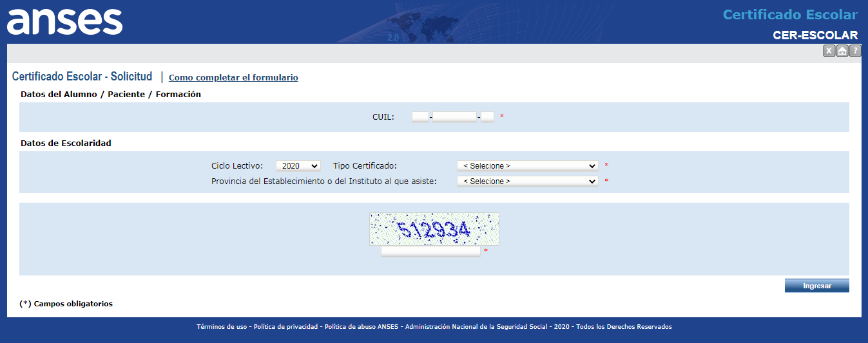Click the captcha image showing 512934

[434, 229]
